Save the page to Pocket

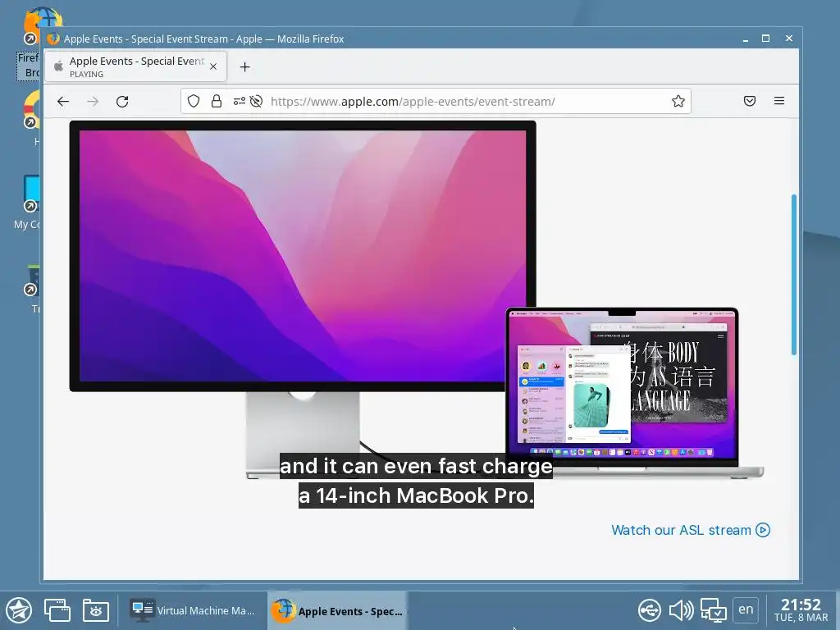tap(750, 101)
